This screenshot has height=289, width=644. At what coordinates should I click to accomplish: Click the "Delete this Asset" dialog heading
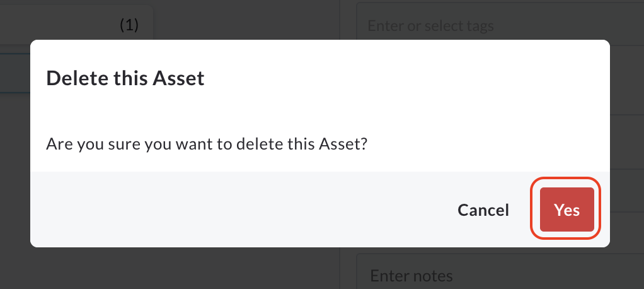(x=125, y=78)
